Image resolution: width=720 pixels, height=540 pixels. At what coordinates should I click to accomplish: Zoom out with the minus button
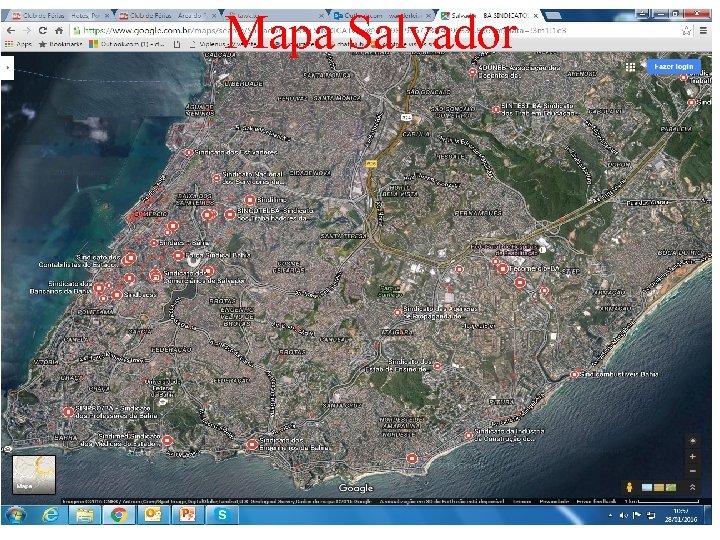[692, 471]
